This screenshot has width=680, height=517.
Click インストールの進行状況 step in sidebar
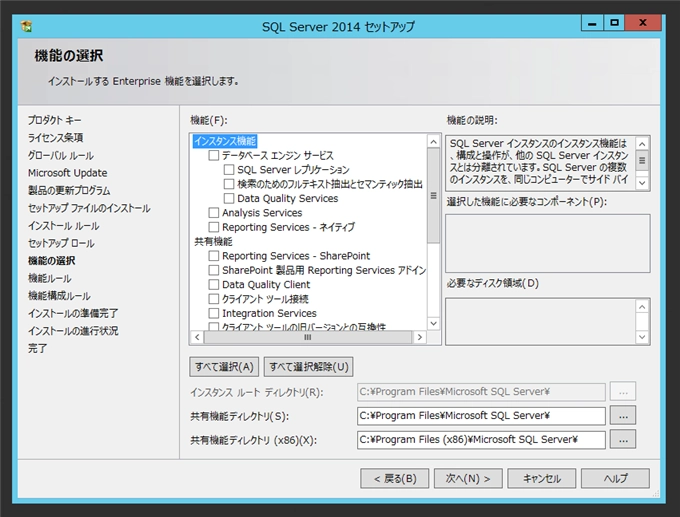[x=73, y=331]
